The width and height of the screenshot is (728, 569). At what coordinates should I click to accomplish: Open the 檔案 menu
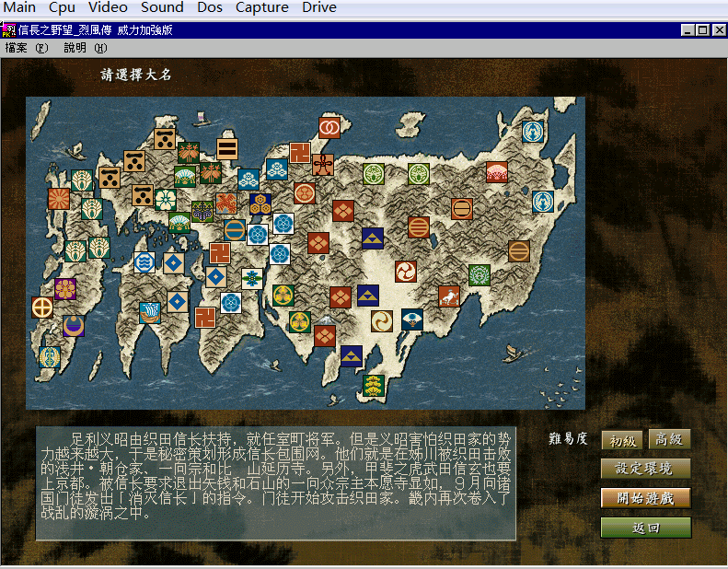tap(26, 48)
